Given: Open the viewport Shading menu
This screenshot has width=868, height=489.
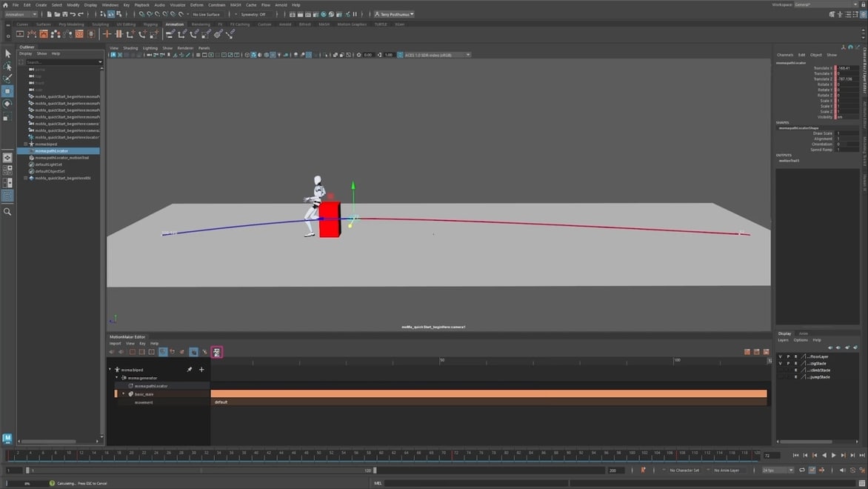Looking at the screenshot, I should 130,48.
